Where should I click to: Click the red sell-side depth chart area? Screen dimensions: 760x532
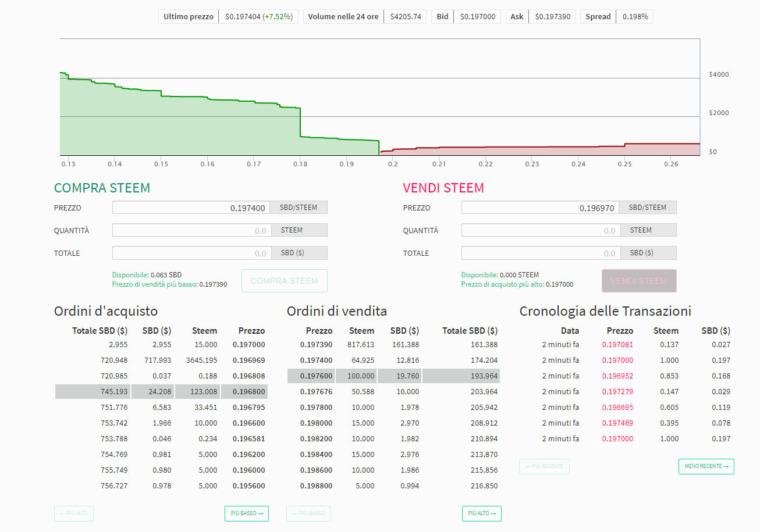[x=540, y=150]
